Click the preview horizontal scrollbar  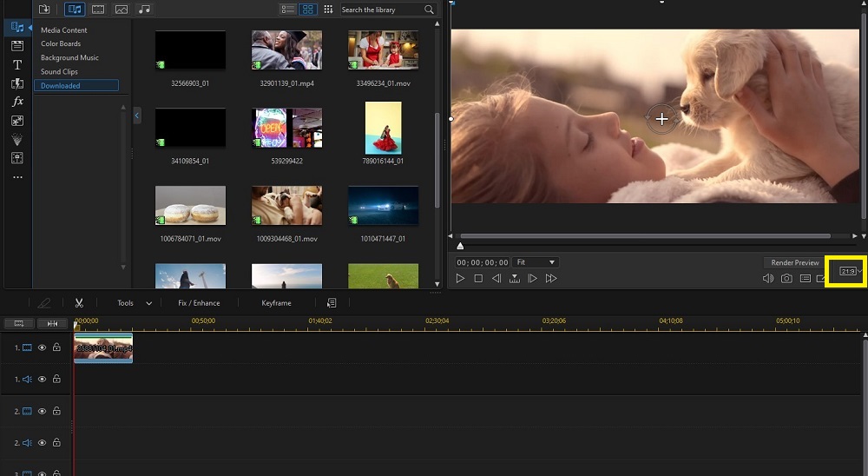[645, 236]
